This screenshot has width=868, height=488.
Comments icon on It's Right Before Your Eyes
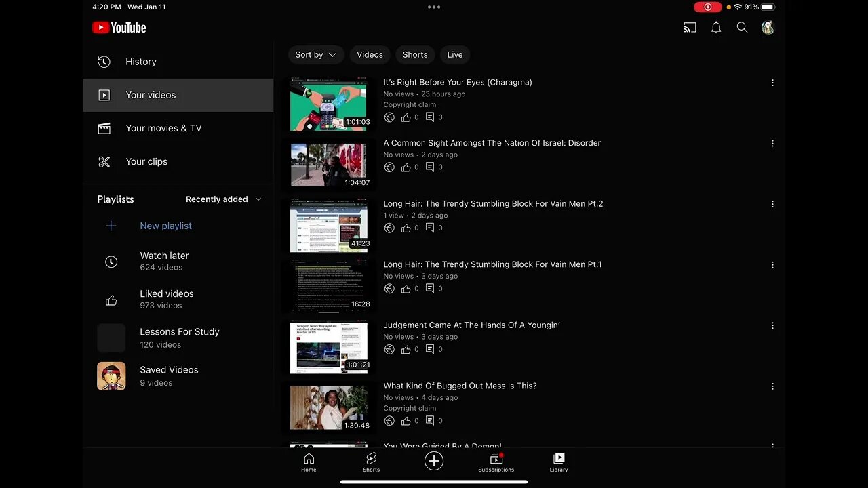click(430, 117)
